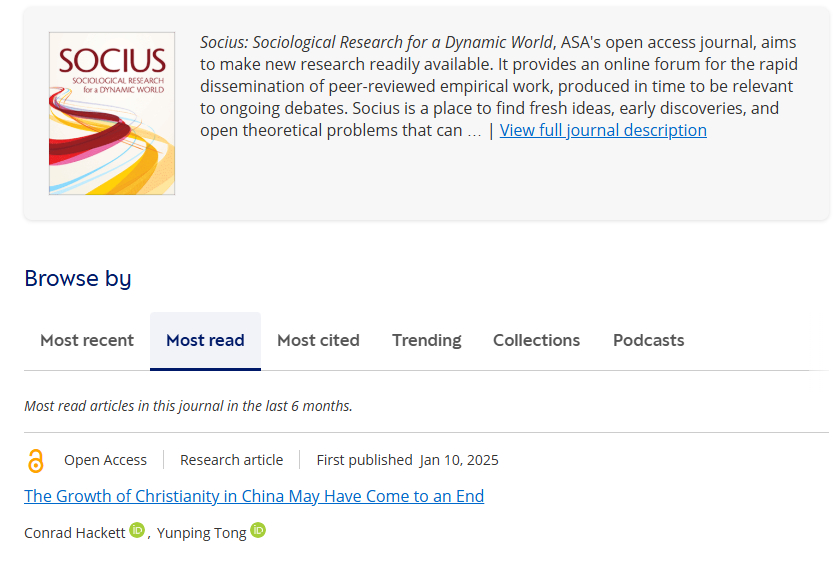Click the 'Most read articles in this journal' note

point(188,405)
